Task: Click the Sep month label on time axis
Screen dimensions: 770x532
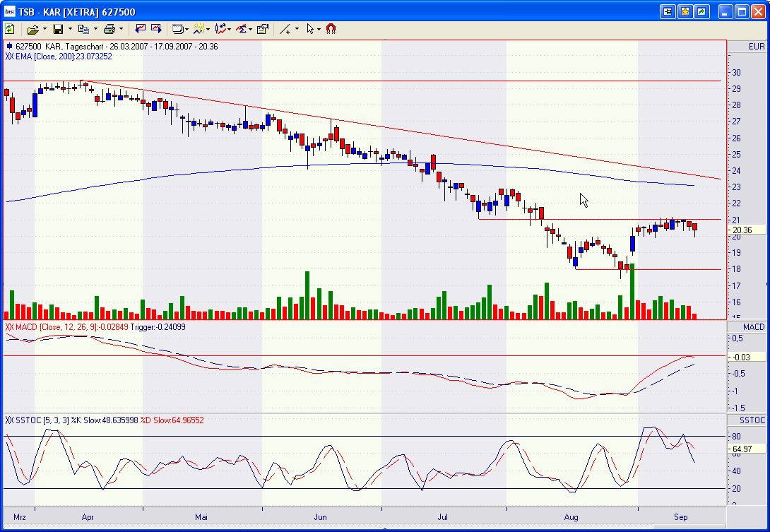Action: click(x=680, y=517)
